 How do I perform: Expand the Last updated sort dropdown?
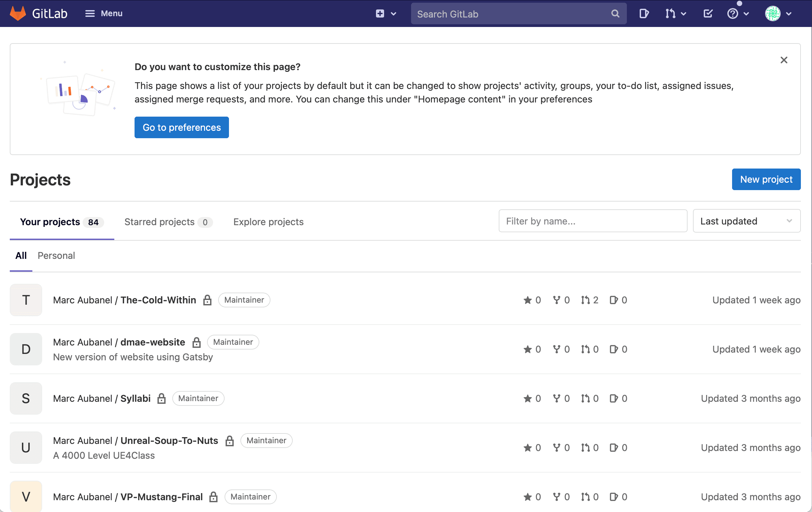pyautogui.click(x=747, y=221)
